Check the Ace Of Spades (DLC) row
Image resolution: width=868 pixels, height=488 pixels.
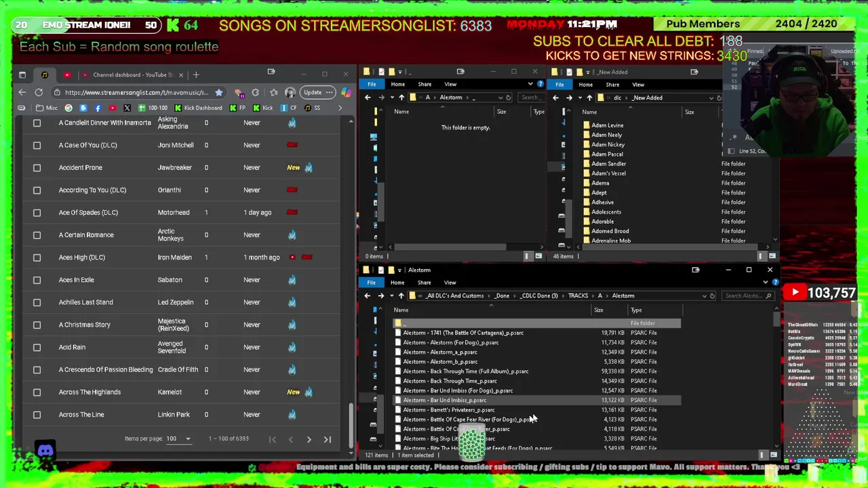(37, 212)
